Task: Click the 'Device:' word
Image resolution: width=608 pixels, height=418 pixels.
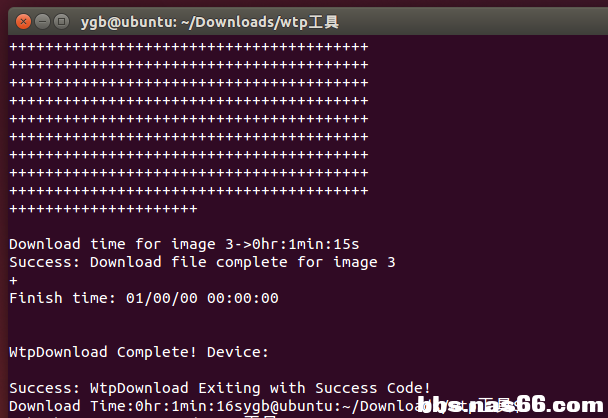Action: [238, 352]
